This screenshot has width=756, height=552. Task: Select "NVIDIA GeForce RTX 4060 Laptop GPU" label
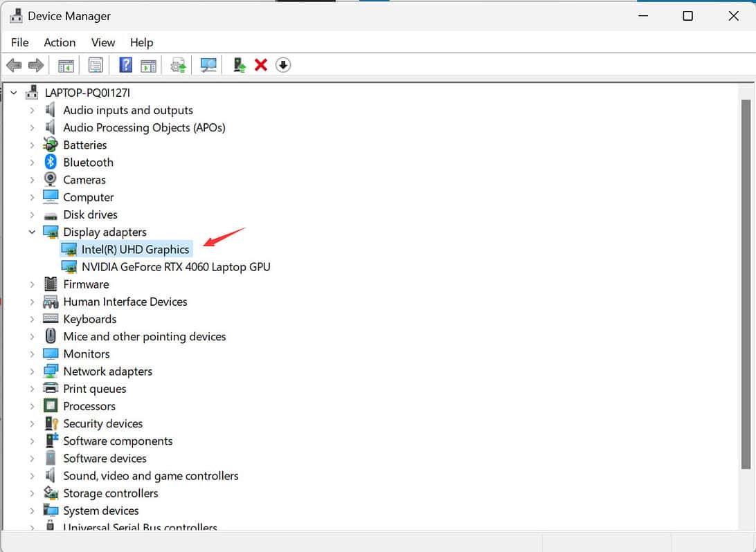176,267
